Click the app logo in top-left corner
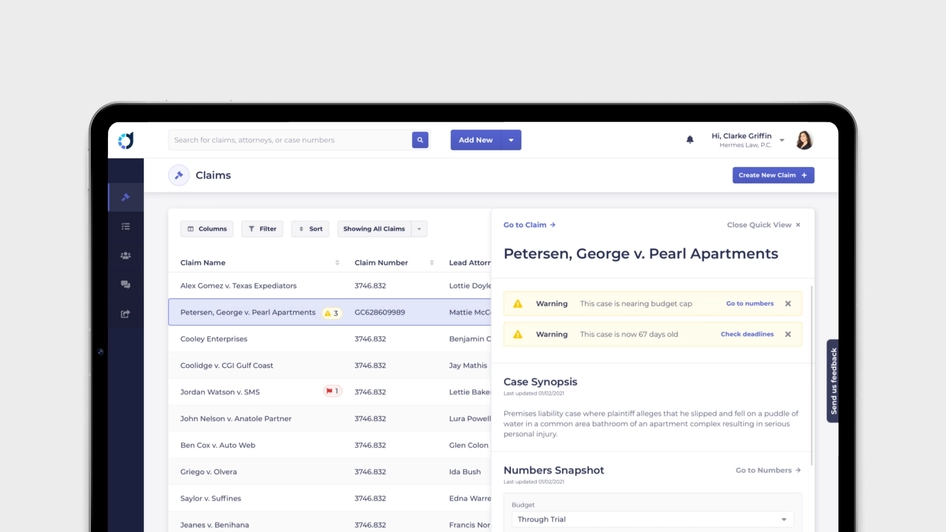 coord(125,141)
